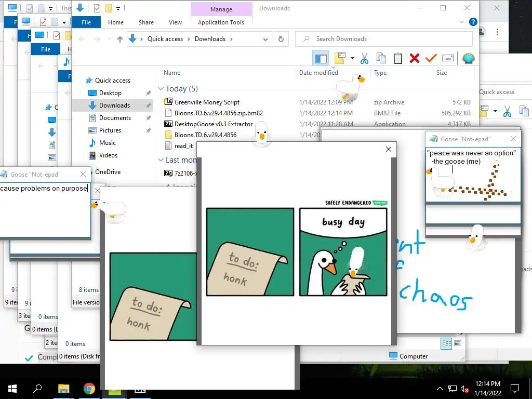Screen dimensions: 532x399
Task: Open the Windows Start menu
Action: coord(12,389)
